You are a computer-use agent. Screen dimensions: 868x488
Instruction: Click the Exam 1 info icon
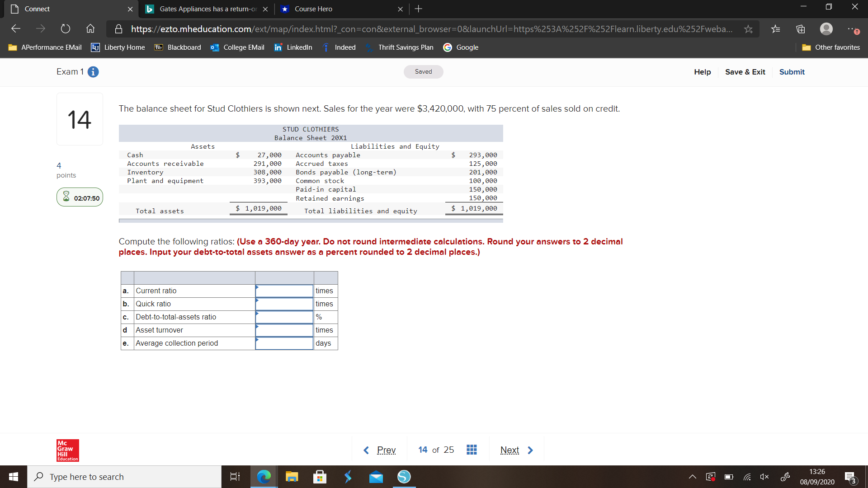tap(93, 72)
